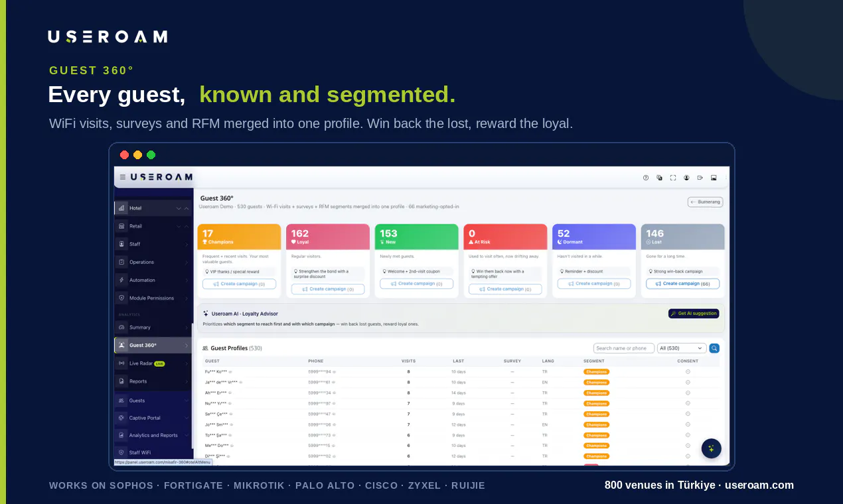The image size is (843, 504).
Task: Click the Reports document icon in sidebar
Action: [x=121, y=381]
